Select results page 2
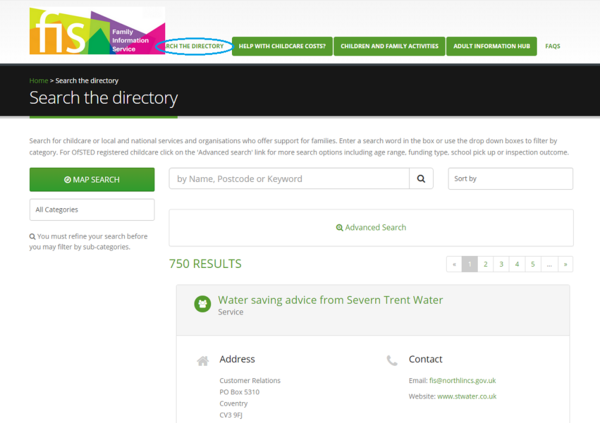The image size is (600, 423). tap(486, 264)
